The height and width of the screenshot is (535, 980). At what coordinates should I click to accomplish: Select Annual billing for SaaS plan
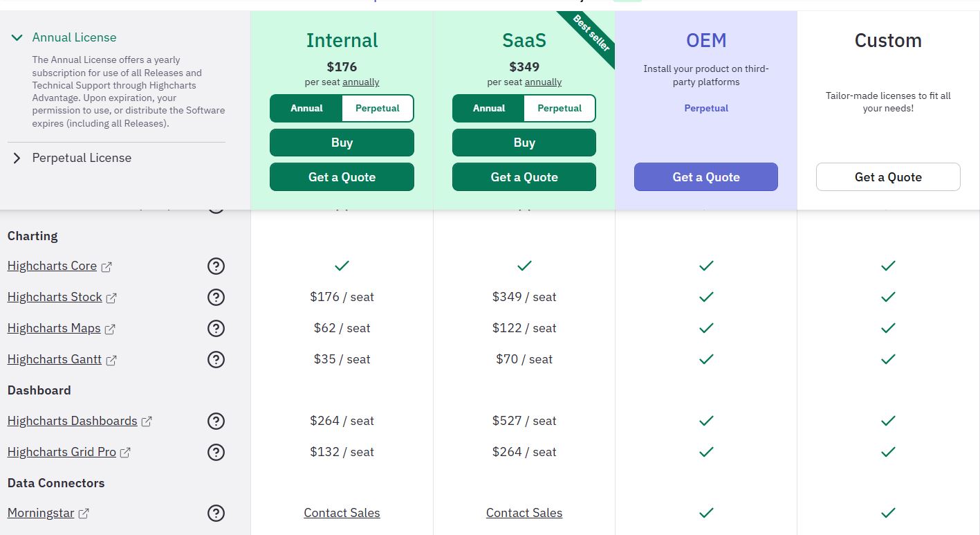coord(488,108)
